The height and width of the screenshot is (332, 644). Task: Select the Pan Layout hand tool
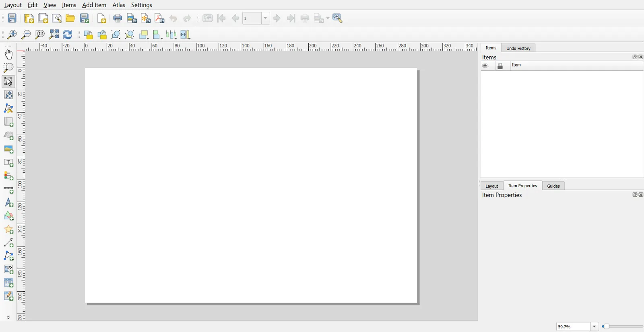click(x=8, y=54)
